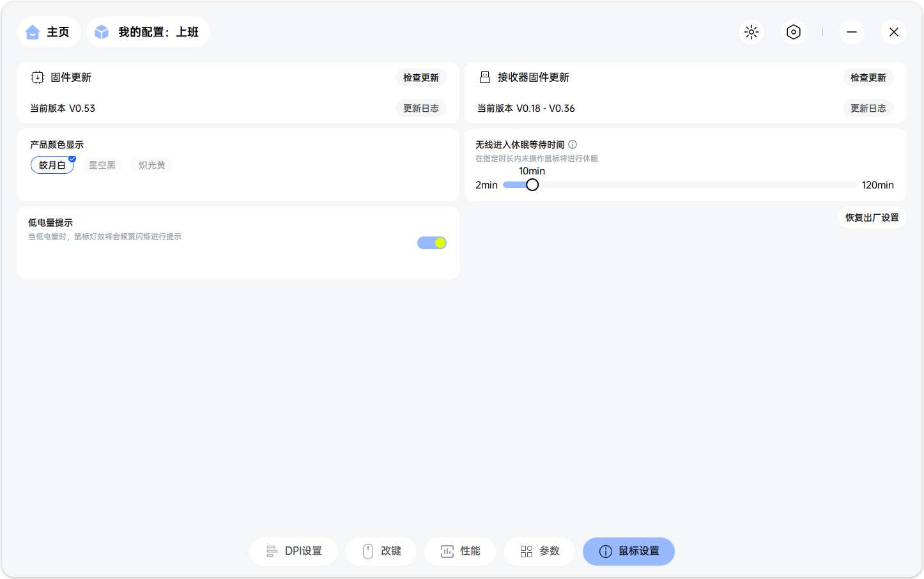View the firmware 更新日志 changelog

[x=420, y=108]
